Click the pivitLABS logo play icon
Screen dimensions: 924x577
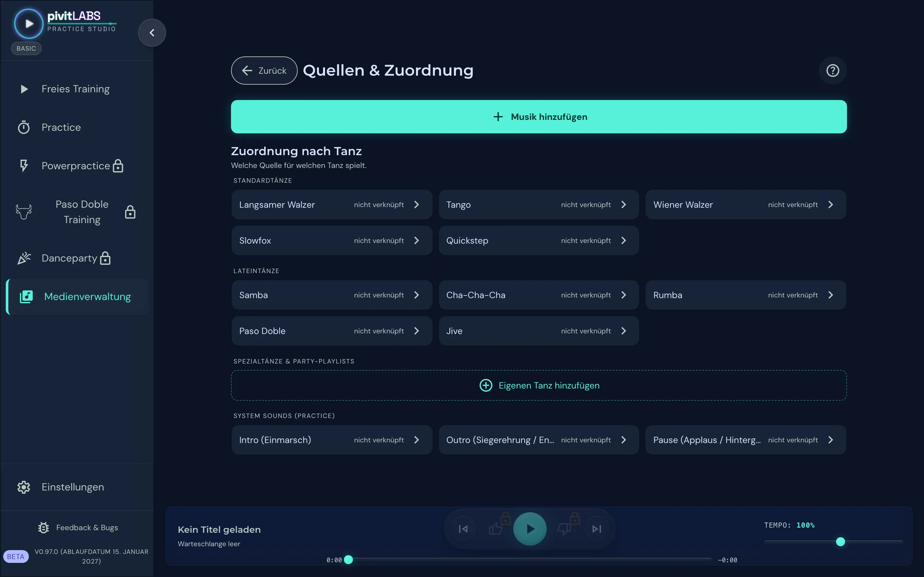(x=29, y=24)
